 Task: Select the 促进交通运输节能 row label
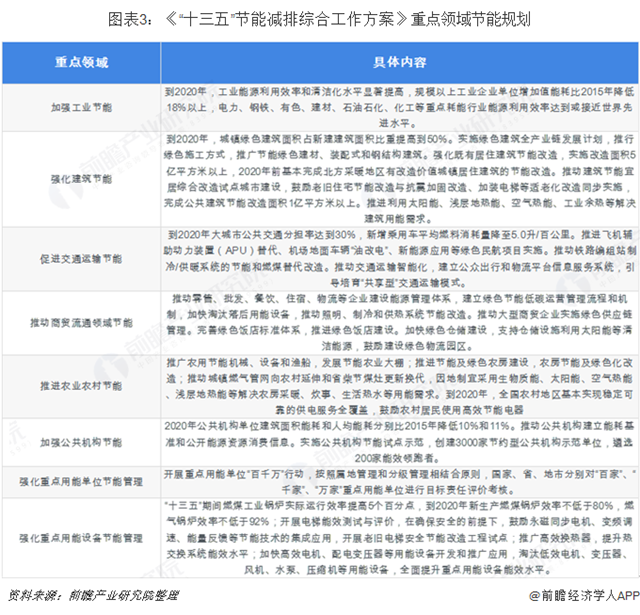[x=82, y=258]
